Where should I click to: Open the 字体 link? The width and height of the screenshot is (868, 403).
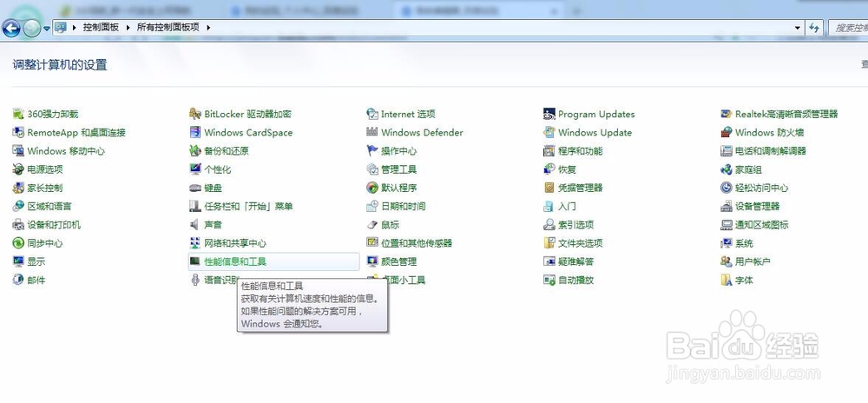pyautogui.click(x=744, y=281)
